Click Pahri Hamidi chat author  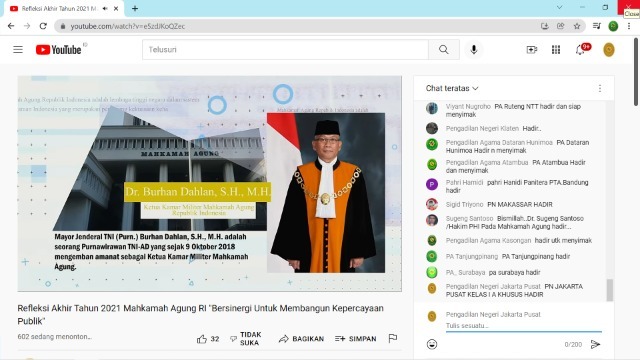(x=464, y=182)
